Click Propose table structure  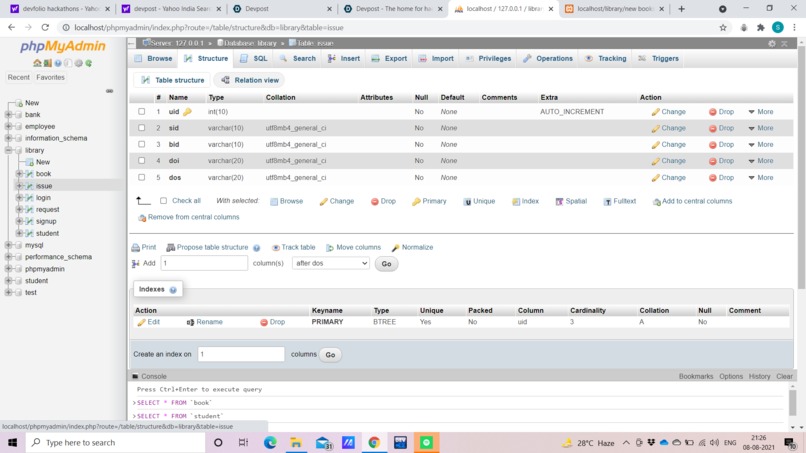click(207, 247)
